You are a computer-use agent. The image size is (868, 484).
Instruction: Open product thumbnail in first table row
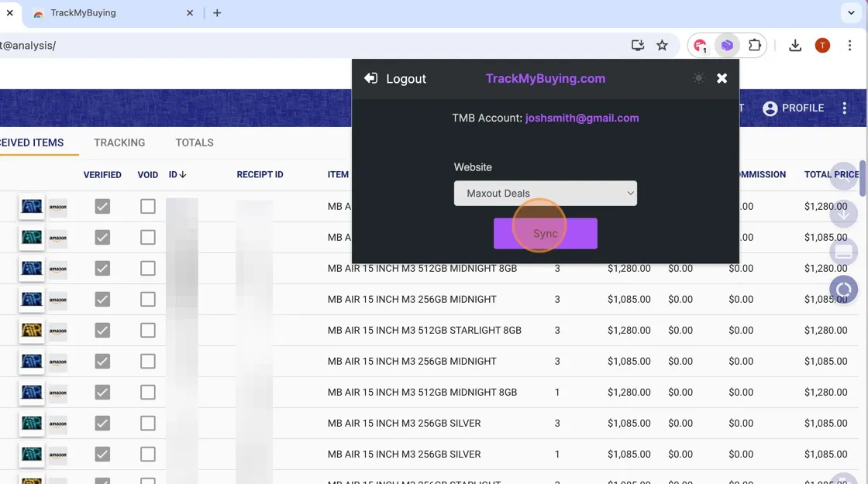(32, 206)
